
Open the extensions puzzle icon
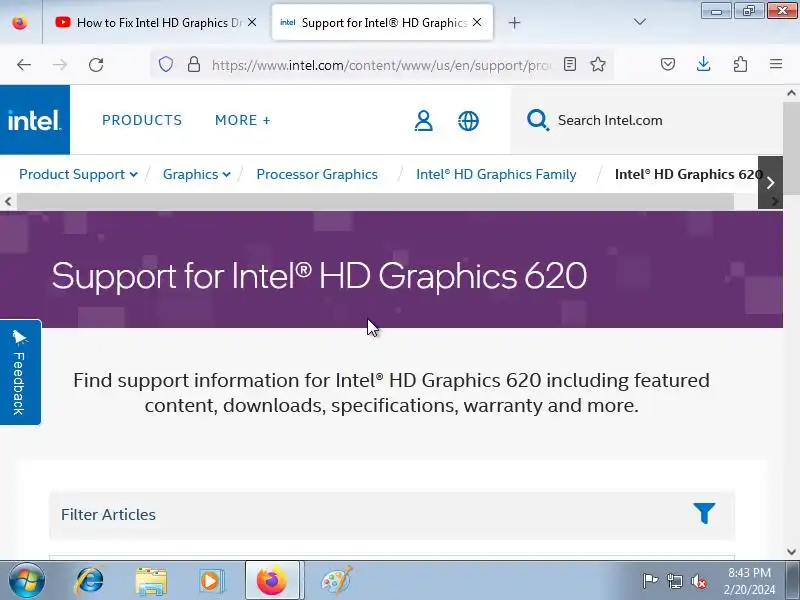tap(740, 64)
